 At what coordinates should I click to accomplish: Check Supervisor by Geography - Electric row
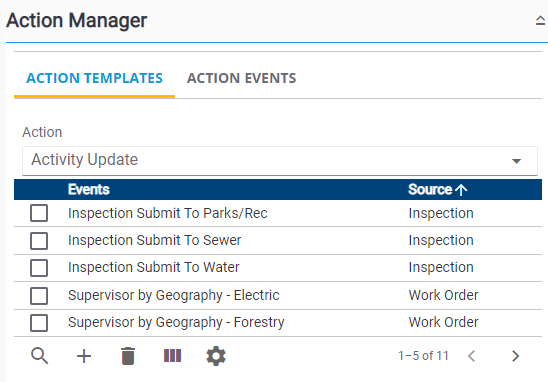tap(39, 296)
